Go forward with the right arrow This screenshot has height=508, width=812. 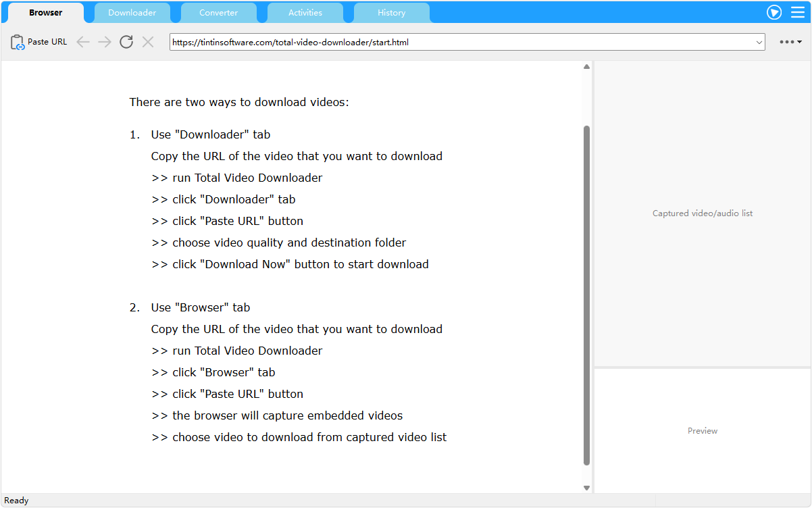(x=105, y=42)
